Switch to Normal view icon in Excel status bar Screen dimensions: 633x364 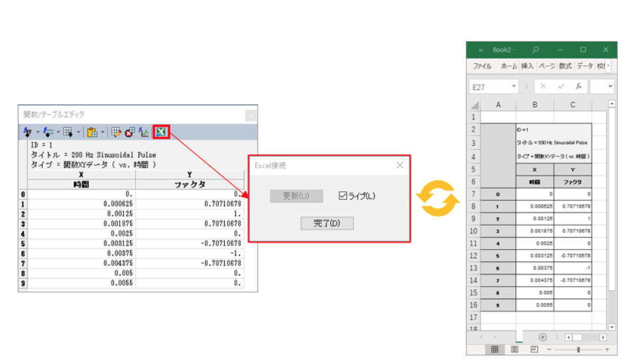(495, 349)
